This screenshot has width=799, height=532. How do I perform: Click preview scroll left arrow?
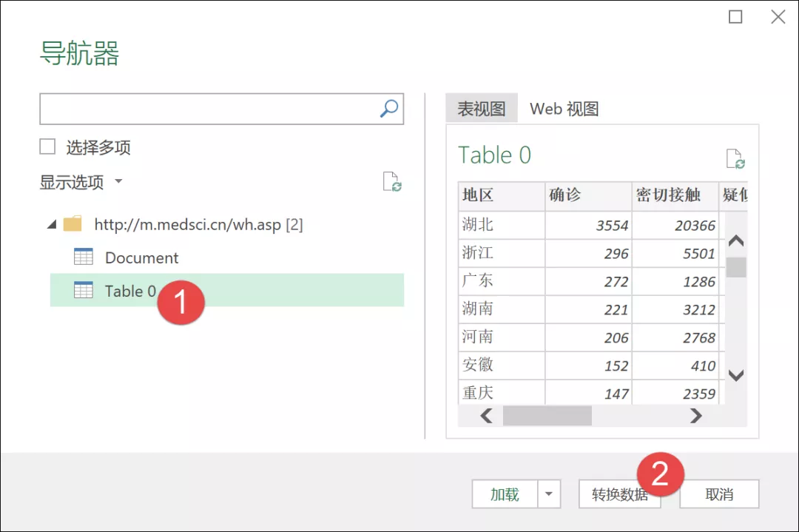487,416
